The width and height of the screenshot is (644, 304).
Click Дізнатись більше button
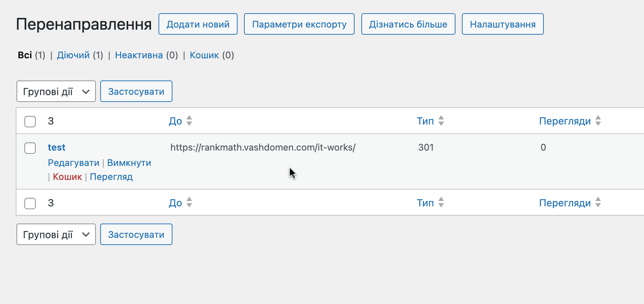[408, 24]
